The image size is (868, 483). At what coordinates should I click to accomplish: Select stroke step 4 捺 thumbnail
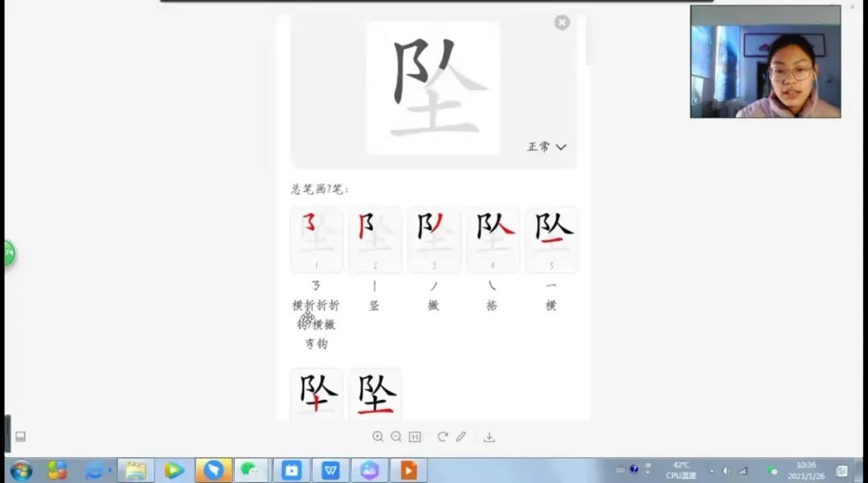[x=493, y=239]
